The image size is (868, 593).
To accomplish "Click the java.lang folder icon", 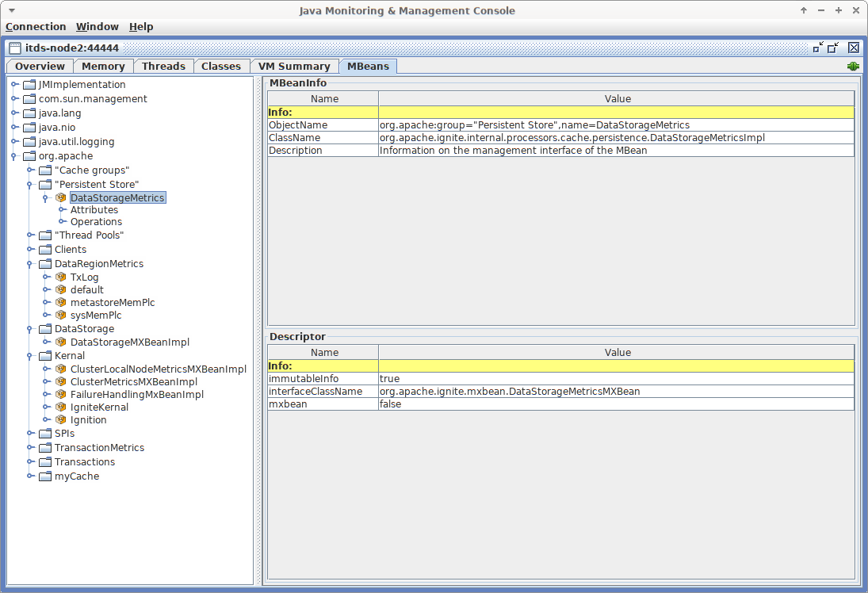I will point(29,113).
